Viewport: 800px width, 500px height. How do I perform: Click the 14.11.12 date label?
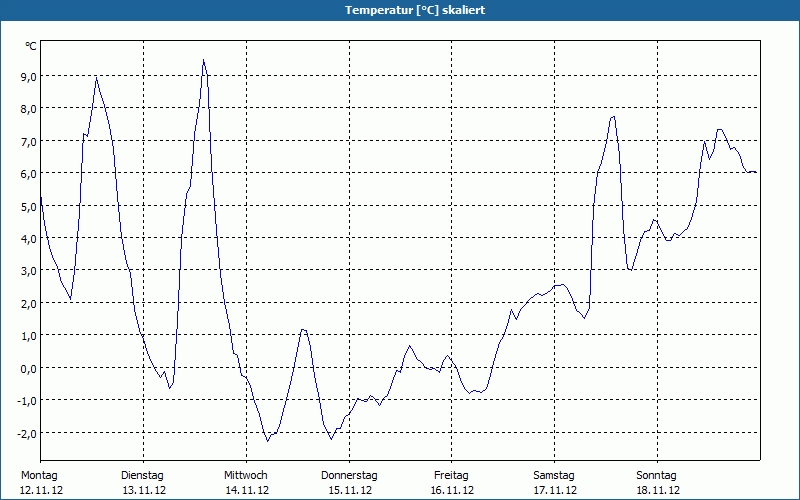[247, 490]
